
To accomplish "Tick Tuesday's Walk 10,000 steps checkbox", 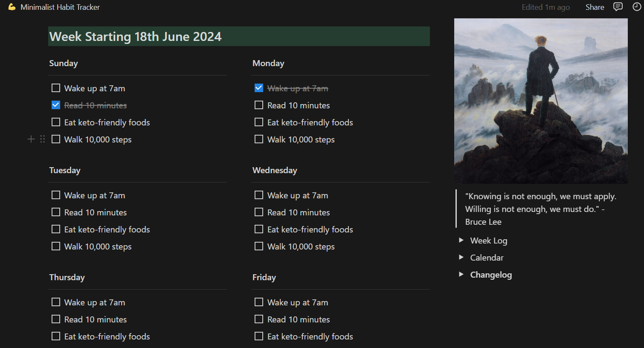I will click(x=56, y=246).
